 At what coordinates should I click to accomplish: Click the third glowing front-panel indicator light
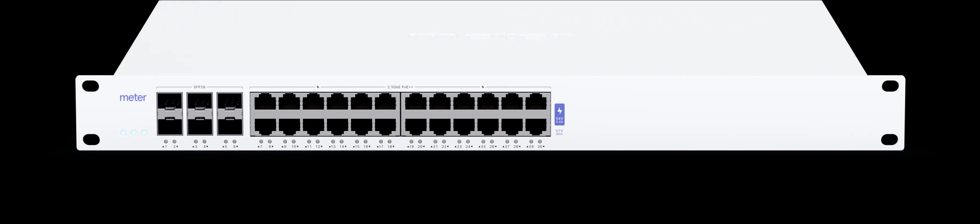(144, 133)
